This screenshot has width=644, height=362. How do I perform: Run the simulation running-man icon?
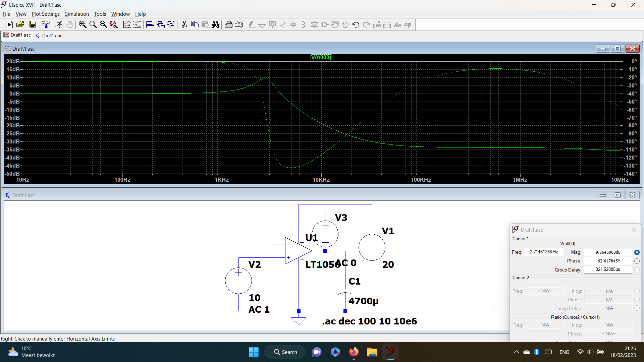click(59, 24)
